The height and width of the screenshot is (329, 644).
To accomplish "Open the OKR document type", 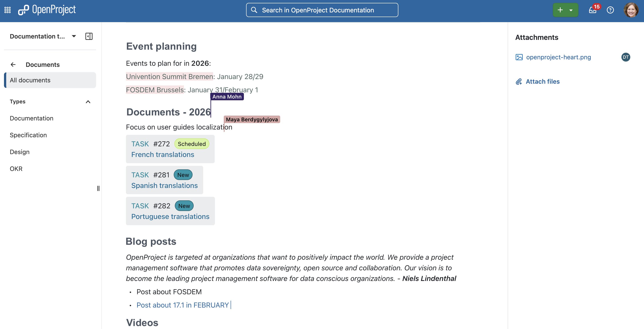I will 16,169.
